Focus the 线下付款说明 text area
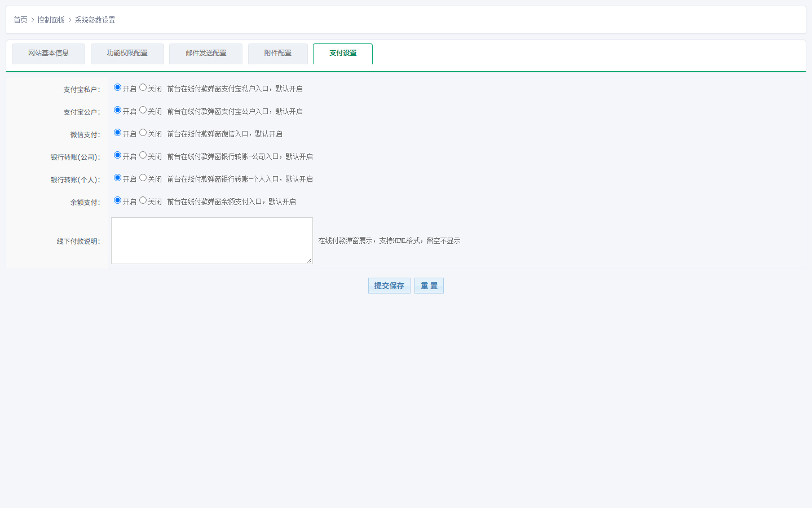This screenshot has height=508, width=812. click(212, 240)
